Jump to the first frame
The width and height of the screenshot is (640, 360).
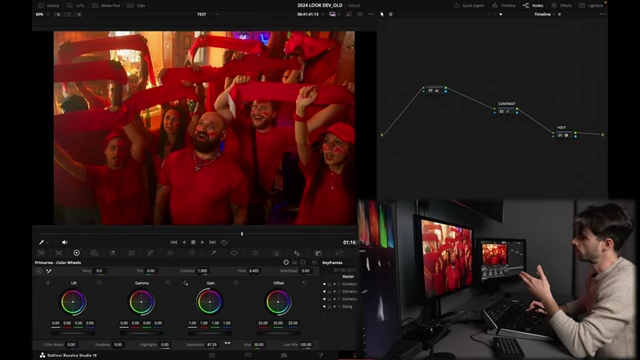[173, 242]
